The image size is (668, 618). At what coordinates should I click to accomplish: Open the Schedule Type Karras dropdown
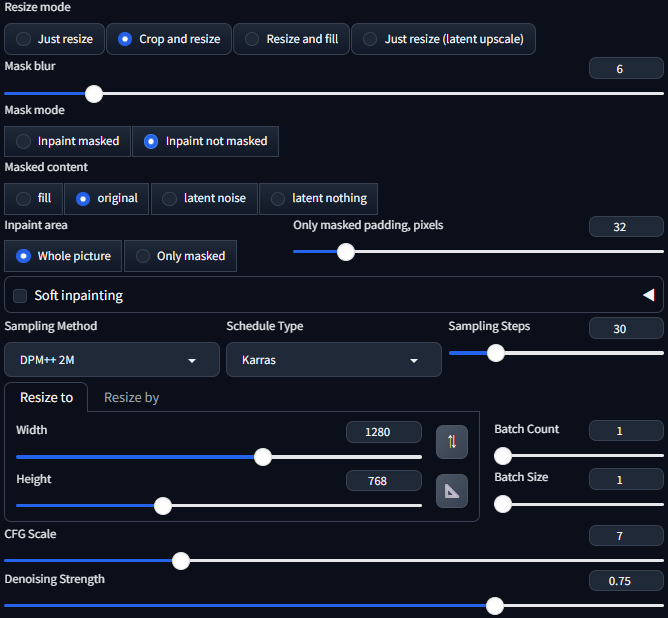click(x=333, y=360)
